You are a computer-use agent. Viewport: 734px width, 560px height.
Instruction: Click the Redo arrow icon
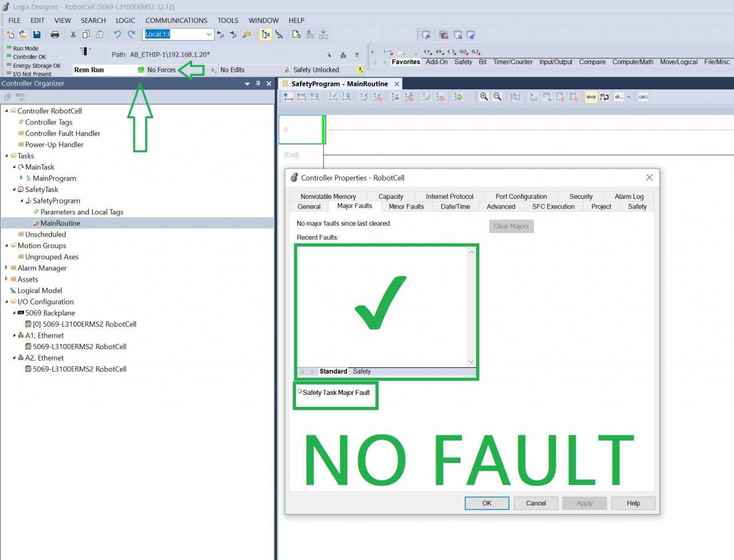coord(131,34)
